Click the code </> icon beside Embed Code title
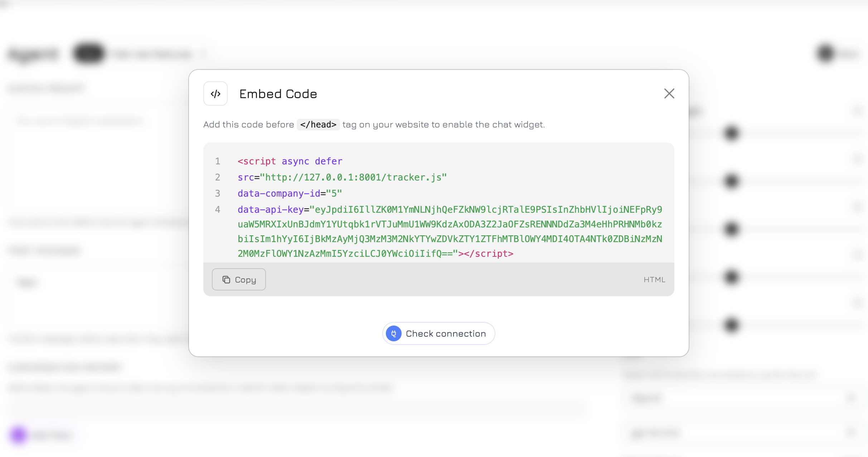 pos(215,93)
